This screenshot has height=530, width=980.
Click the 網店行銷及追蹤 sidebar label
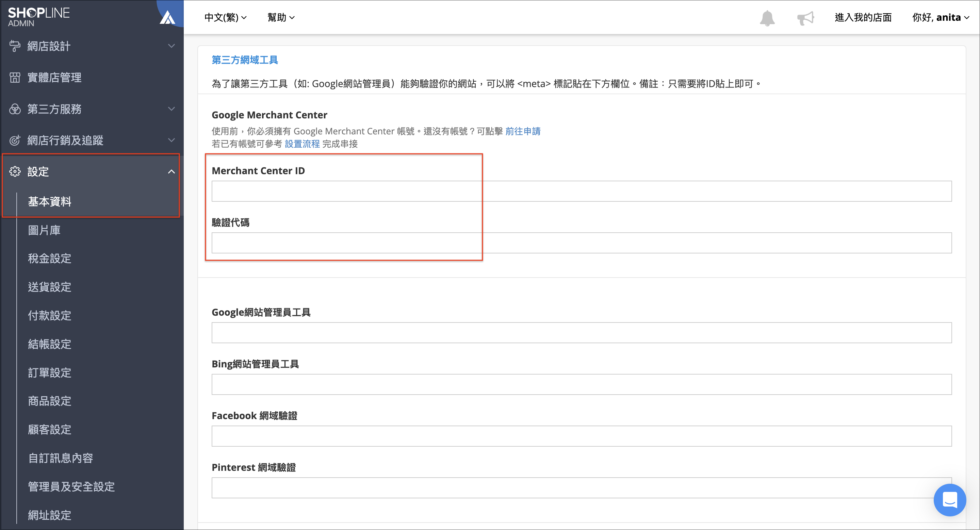[65, 140]
